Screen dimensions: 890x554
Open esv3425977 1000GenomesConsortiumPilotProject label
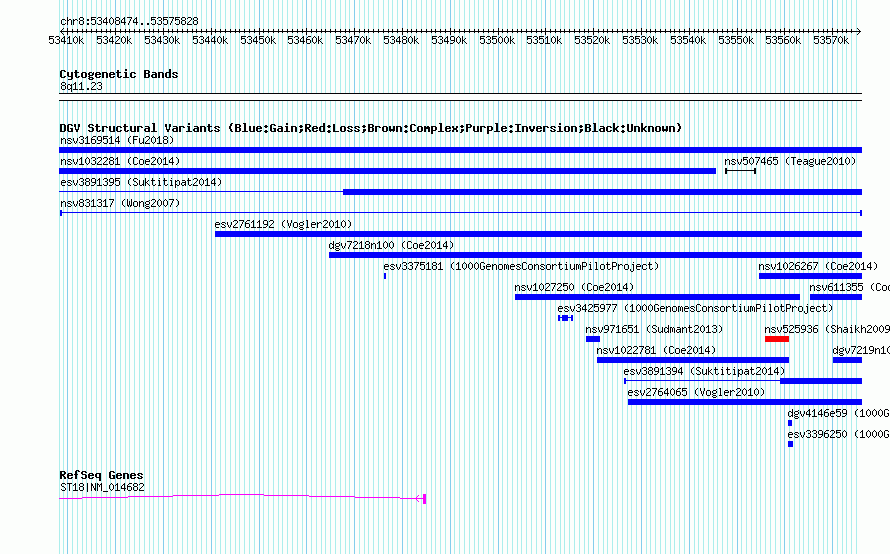pyautogui.click(x=695, y=308)
